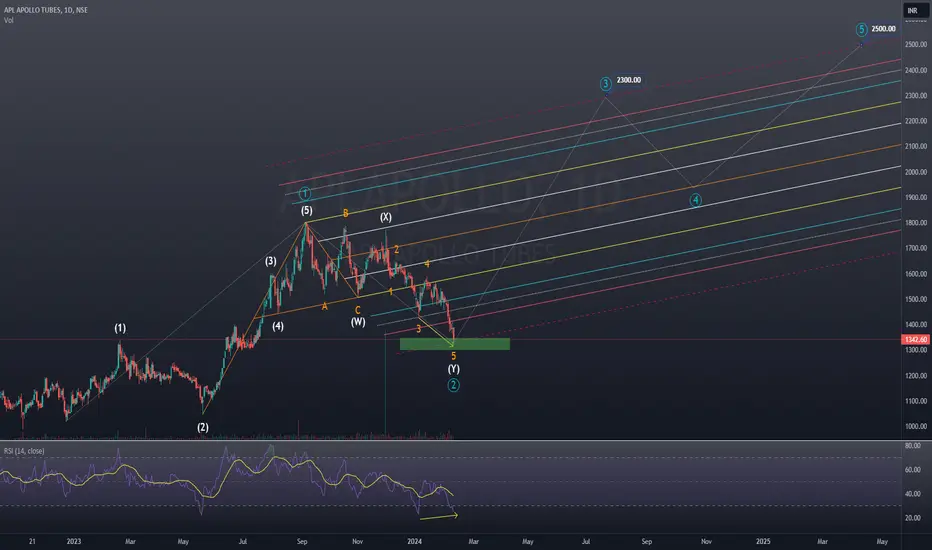Select the white (1) wave label

[120, 328]
